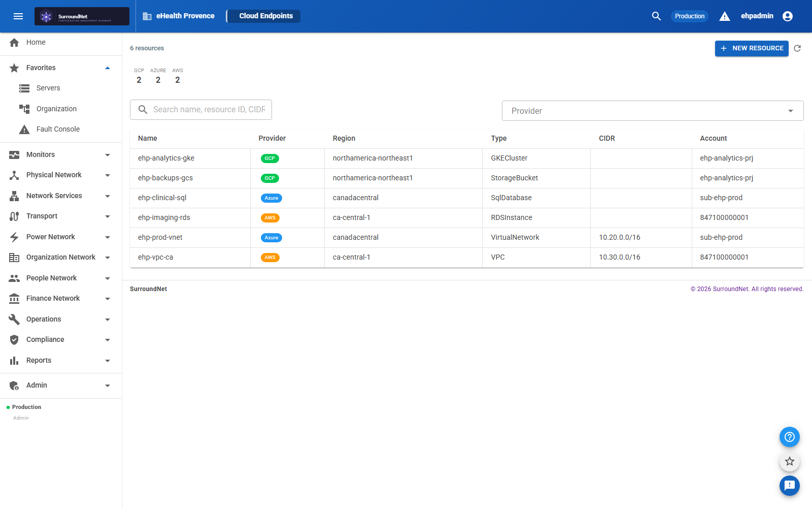Expand People Network menu

pos(61,278)
